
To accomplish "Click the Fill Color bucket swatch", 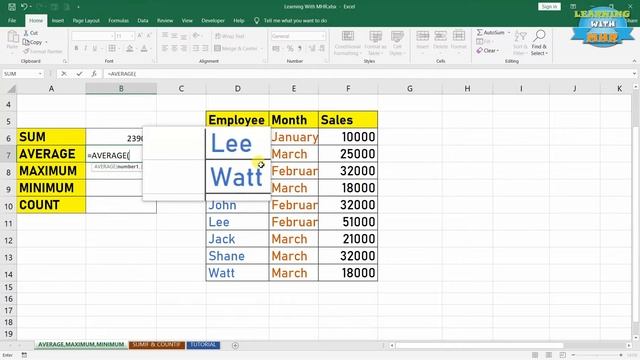I will [x=129, y=49].
